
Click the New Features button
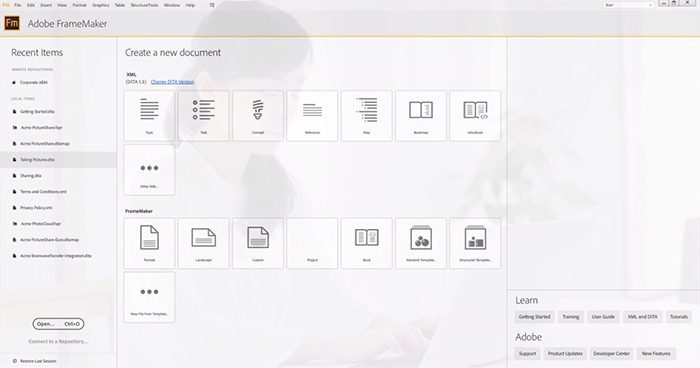coord(656,353)
